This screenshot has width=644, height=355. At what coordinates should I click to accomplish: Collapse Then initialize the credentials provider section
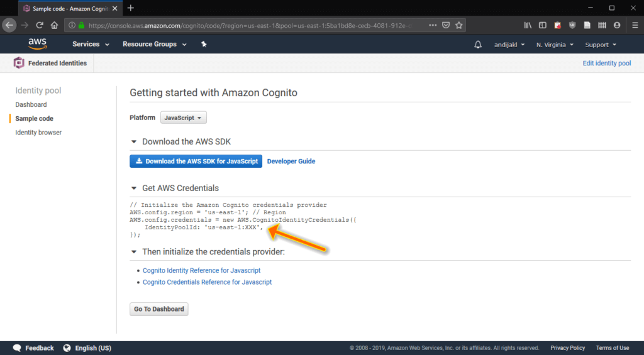(x=134, y=251)
